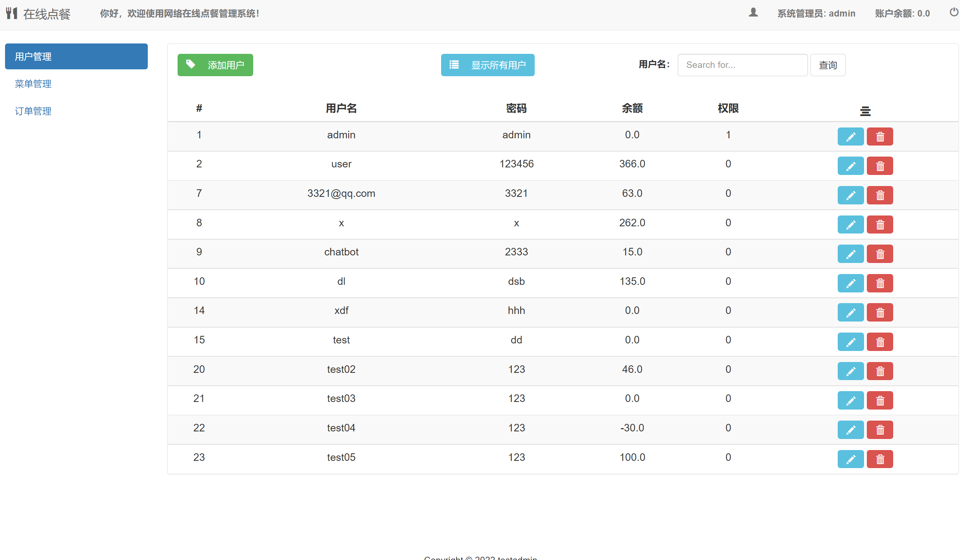
Task: Click the user profile icon in header
Action: click(753, 13)
